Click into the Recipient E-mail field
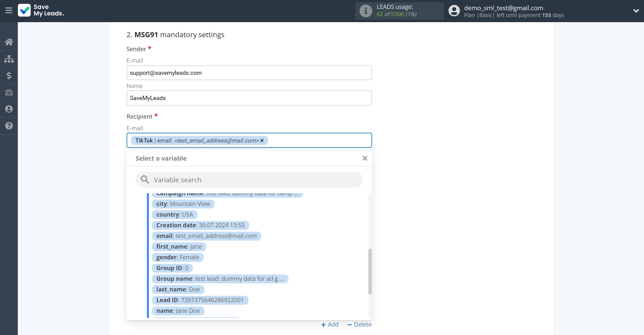The width and height of the screenshot is (644, 335). point(249,140)
